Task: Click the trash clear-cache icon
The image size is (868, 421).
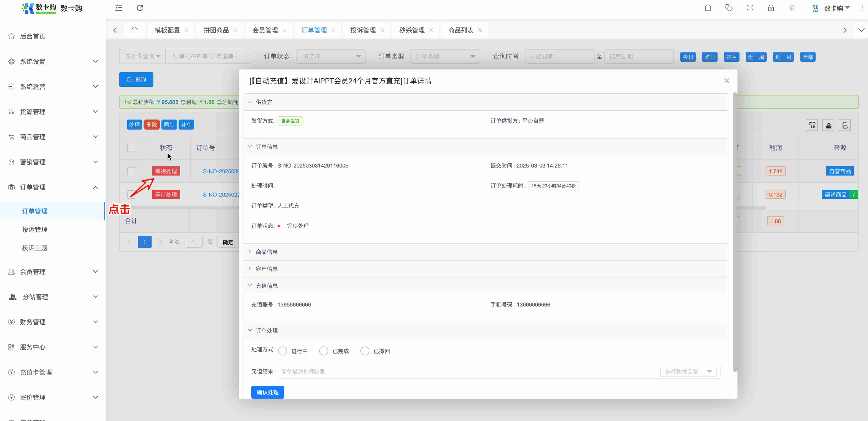Action: tap(792, 8)
